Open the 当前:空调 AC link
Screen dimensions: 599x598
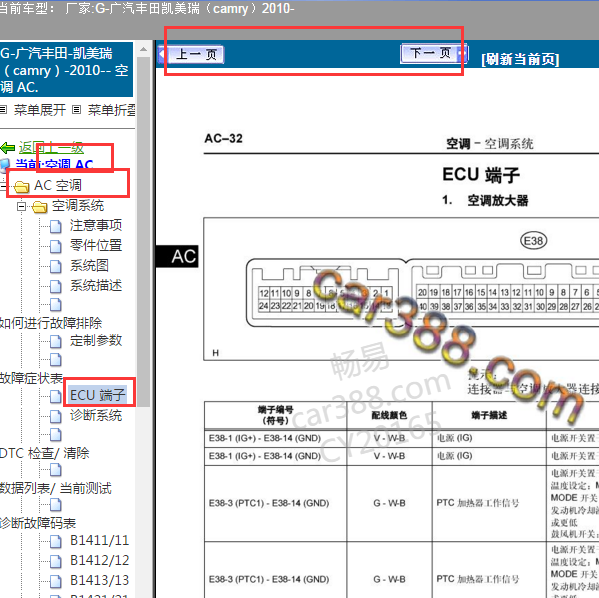click(54, 165)
